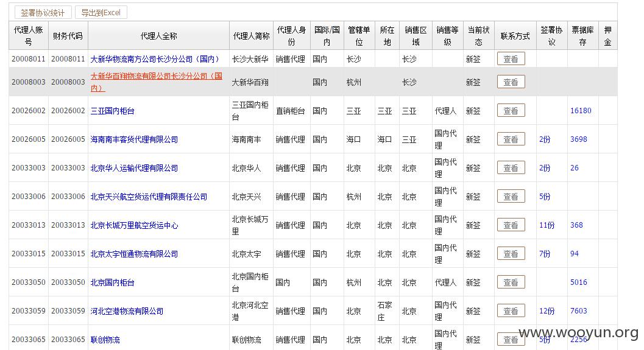This screenshot has width=644, height=350.
Task: Click the 销售区域 column header
Action: [x=416, y=36]
